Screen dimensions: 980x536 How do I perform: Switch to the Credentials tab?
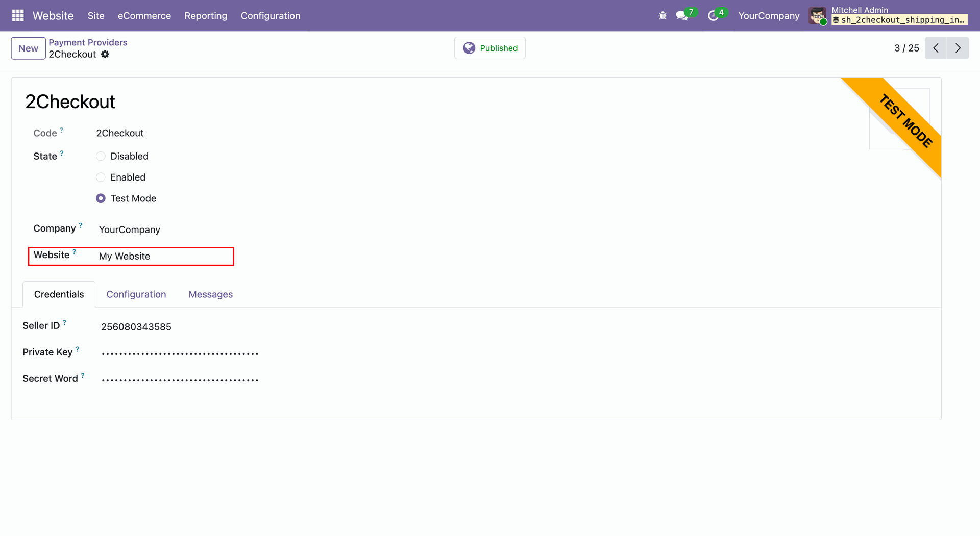tap(59, 294)
